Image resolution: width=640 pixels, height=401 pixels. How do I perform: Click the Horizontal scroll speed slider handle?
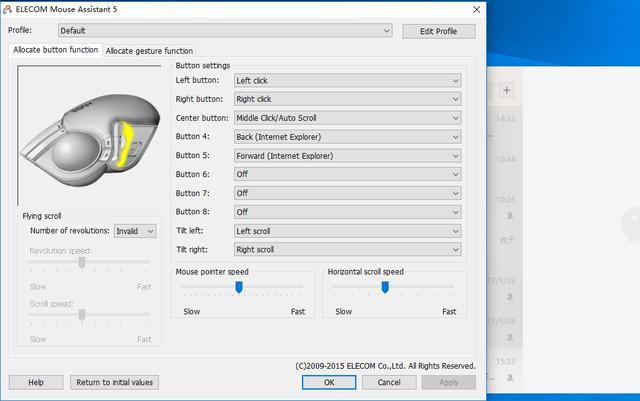click(x=385, y=287)
